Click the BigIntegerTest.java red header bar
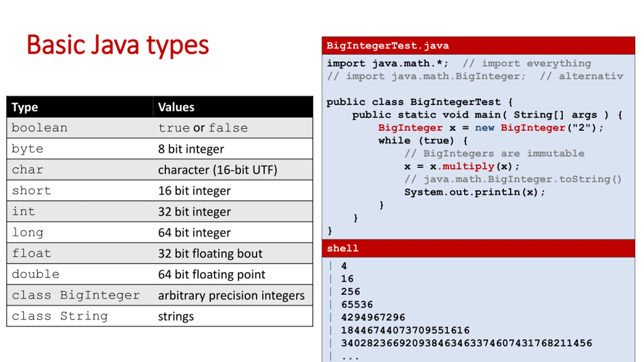Image resolution: width=644 pixels, height=362 pixels. pyautogui.click(x=478, y=46)
